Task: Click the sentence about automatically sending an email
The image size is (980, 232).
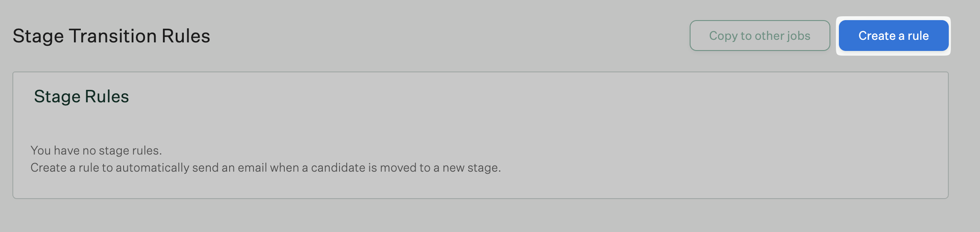Action: pyautogui.click(x=266, y=168)
